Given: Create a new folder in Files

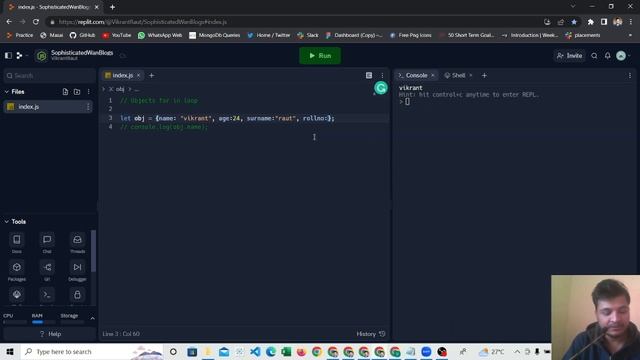Looking at the screenshot, I should [77, 92].
